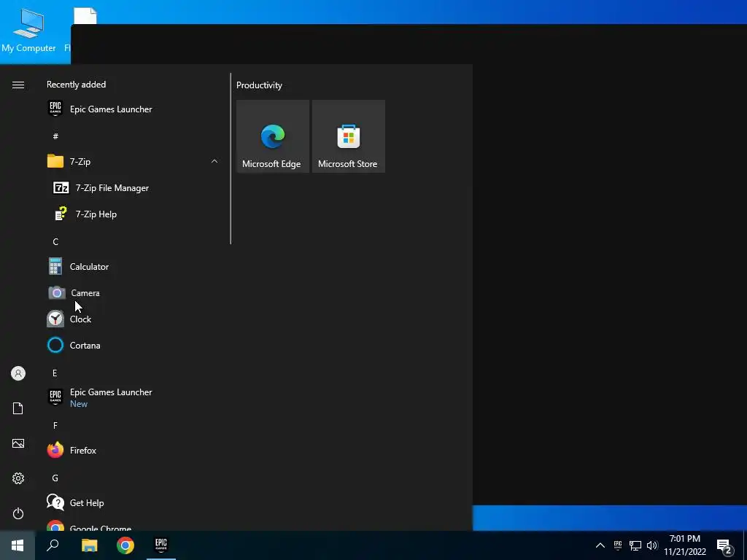Click Recently added heading
747x560 pixels.
click(x=76, y=85)
